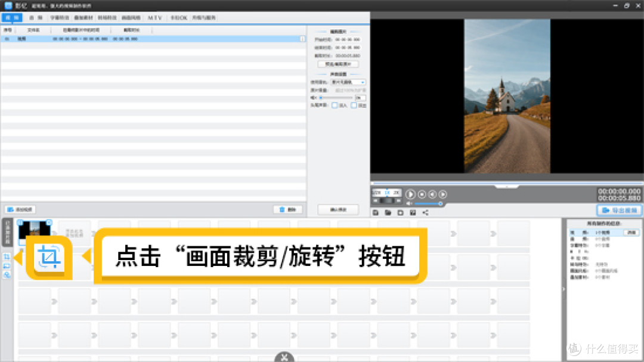Click the 截取时长 column header
This screenshot has height=362, width=644.
pyautogui.click(x=131, y=30)
